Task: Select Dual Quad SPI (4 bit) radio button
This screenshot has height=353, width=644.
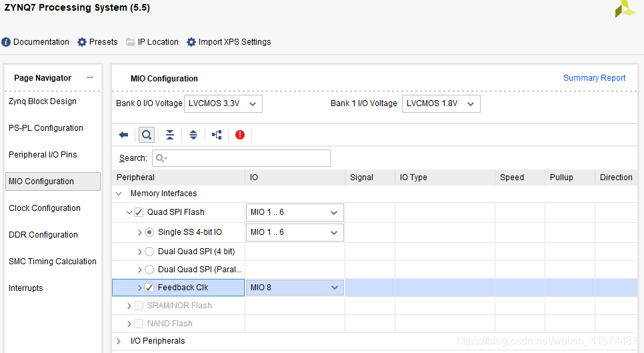Action: coord(149,252)
